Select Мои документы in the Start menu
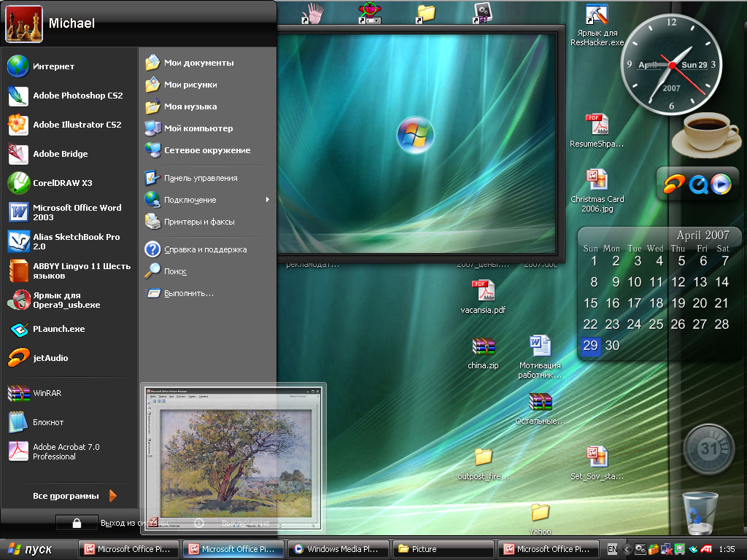 [x=198, y=63]
